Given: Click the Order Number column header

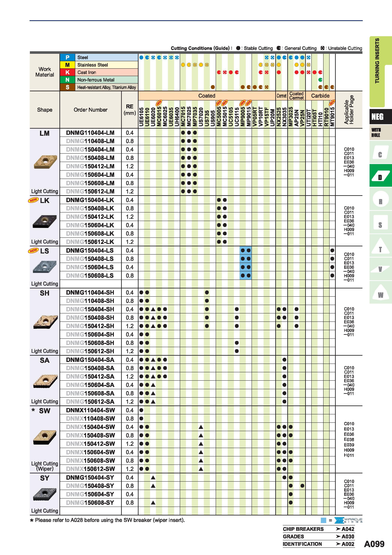Looking at the screenshot, I should (91, 110).
